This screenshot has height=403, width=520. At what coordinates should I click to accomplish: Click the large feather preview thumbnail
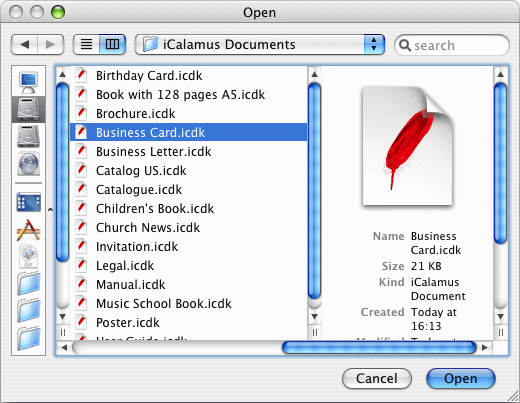point(407,147)
